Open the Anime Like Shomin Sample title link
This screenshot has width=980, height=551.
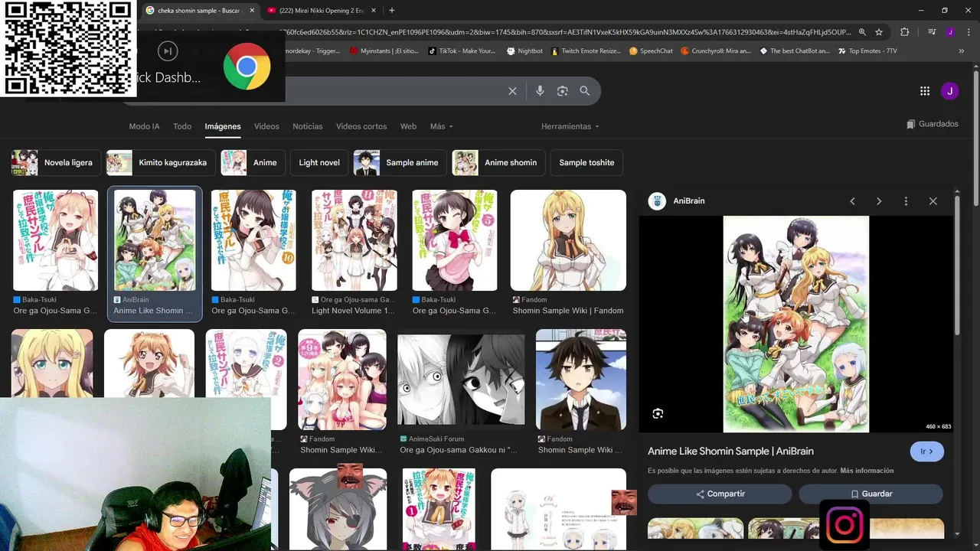click(x=730, y=452)
